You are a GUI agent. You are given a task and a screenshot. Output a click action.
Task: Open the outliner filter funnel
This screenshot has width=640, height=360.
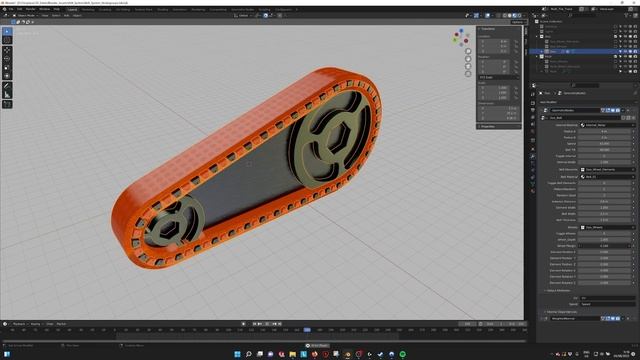tap(627, 16)
